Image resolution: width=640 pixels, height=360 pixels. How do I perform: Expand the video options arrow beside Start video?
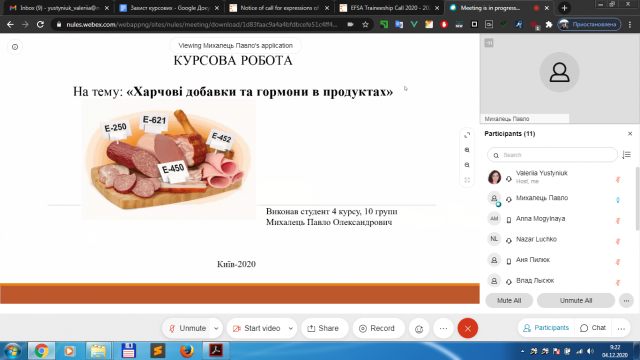(x=291, y=328)
